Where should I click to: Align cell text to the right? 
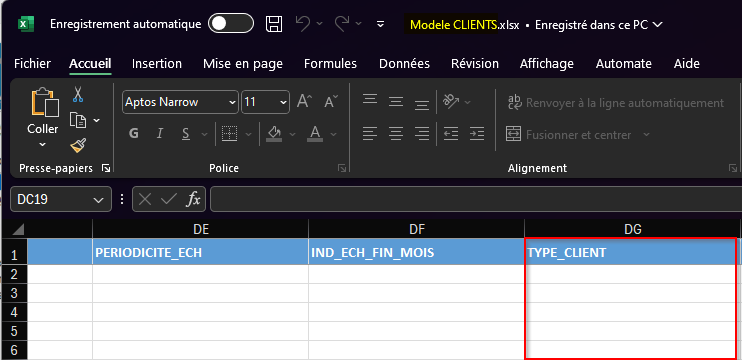click(x=422, y=134)
